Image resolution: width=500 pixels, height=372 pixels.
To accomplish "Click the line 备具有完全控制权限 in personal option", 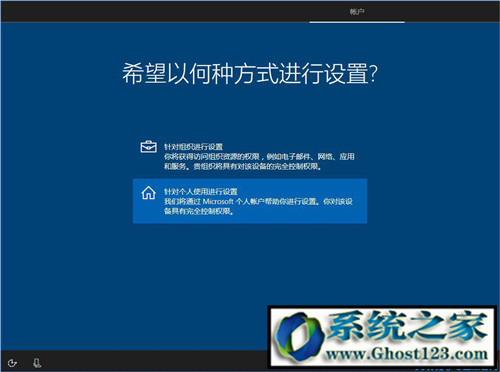I will (x=198, y=211).
